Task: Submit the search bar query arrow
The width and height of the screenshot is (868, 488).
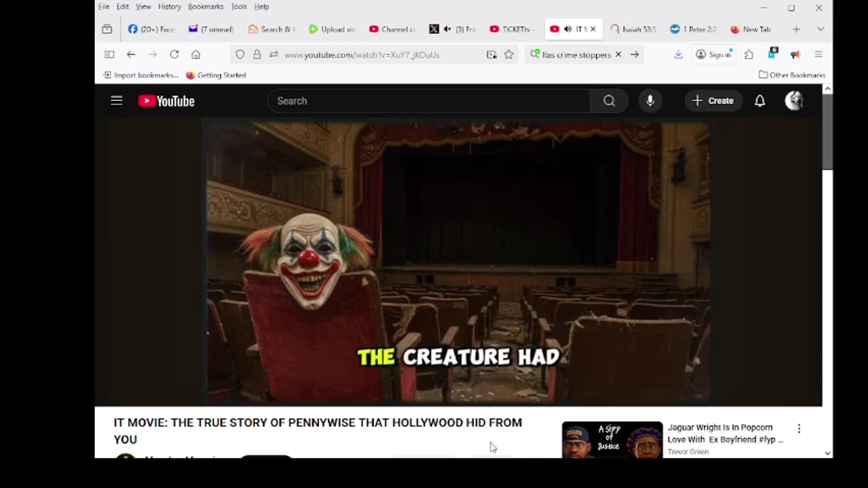Action: [635, 54]
